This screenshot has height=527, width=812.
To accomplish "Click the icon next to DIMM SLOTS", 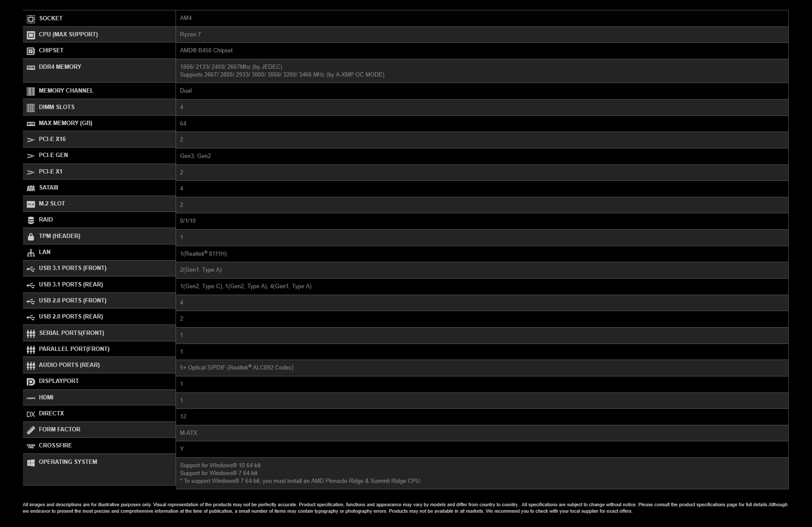I will point(31,108).
